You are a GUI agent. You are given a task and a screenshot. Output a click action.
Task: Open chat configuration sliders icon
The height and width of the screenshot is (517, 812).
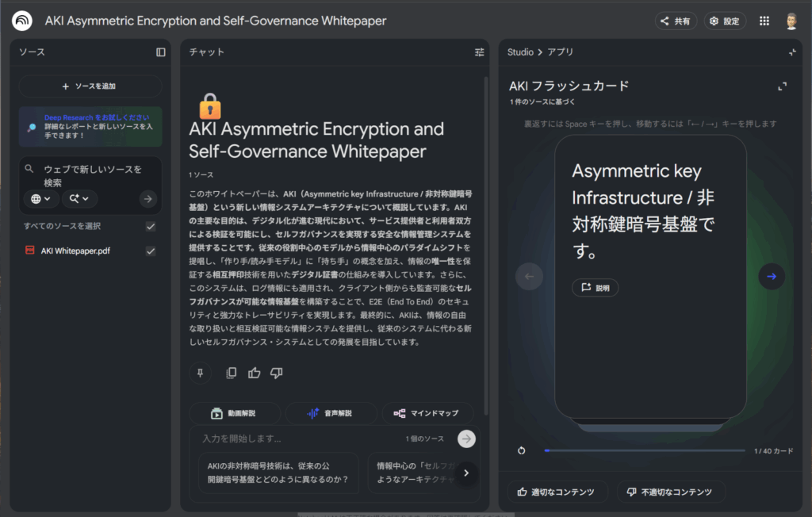[x=479, y=52]
